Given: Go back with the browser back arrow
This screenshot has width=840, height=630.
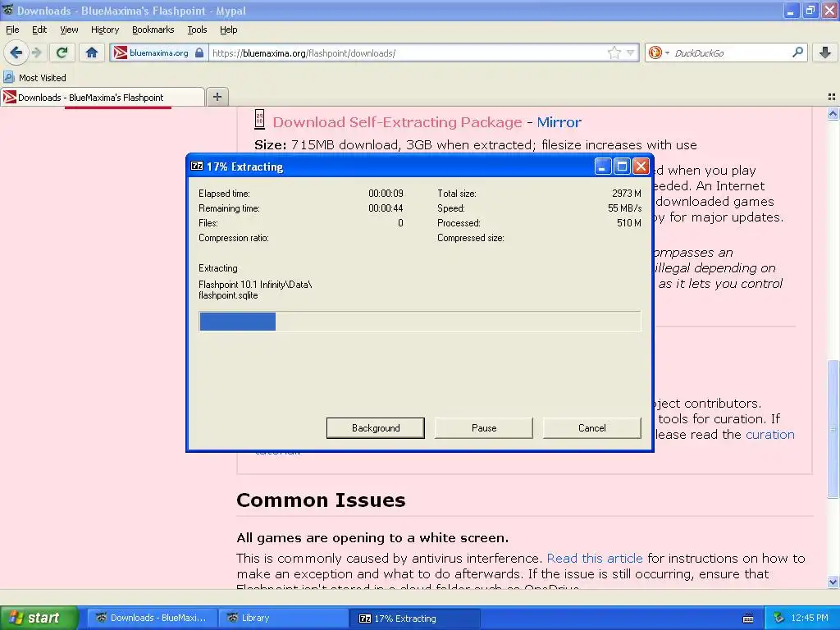Looking at the screenshot, I should coord(16,52).
